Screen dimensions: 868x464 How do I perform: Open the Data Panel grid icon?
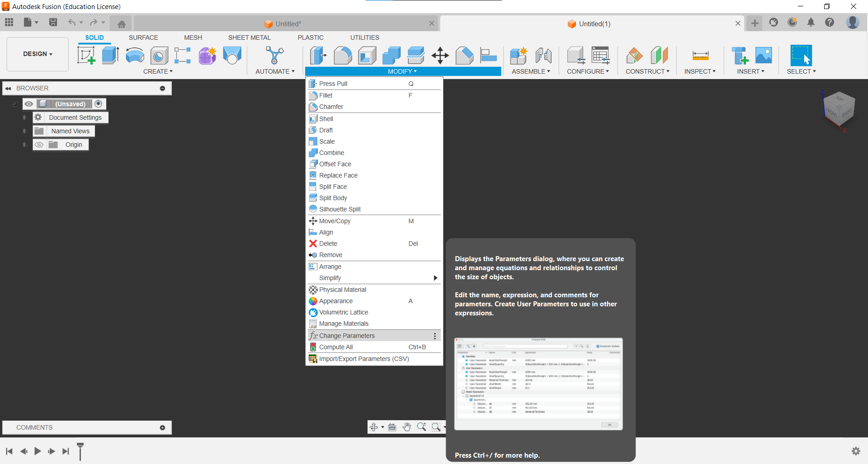9,22
